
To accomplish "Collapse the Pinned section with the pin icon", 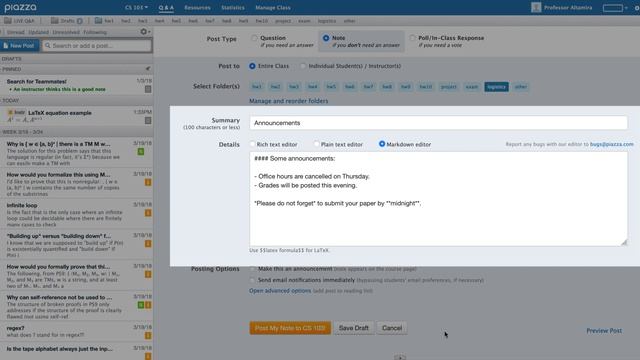I will coord(148,69).
